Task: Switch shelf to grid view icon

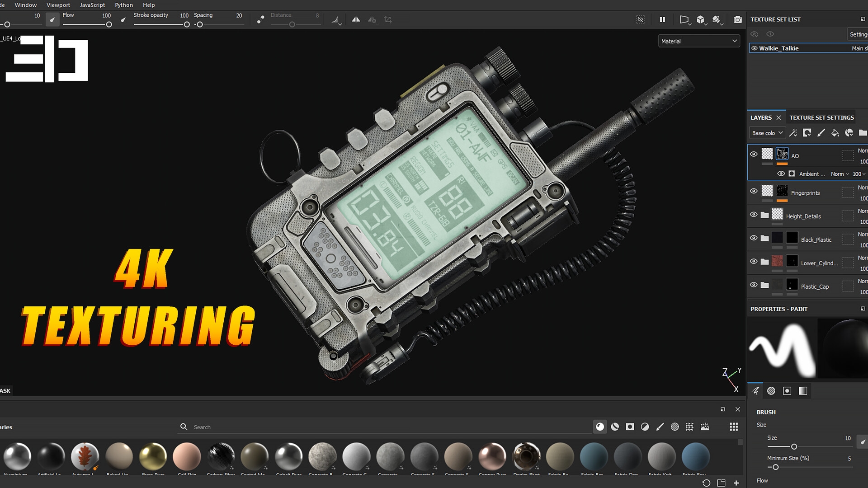Action: (x=734, y=427)
